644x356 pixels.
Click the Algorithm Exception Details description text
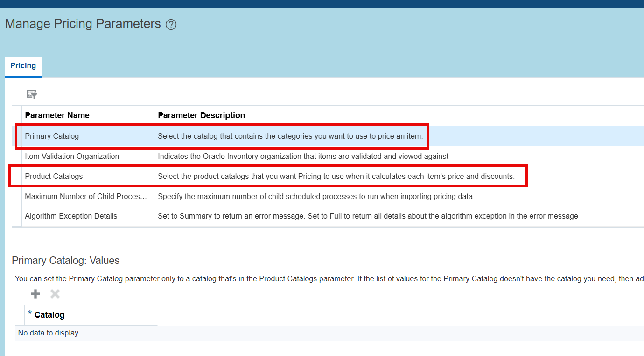[x=368, y=216]
